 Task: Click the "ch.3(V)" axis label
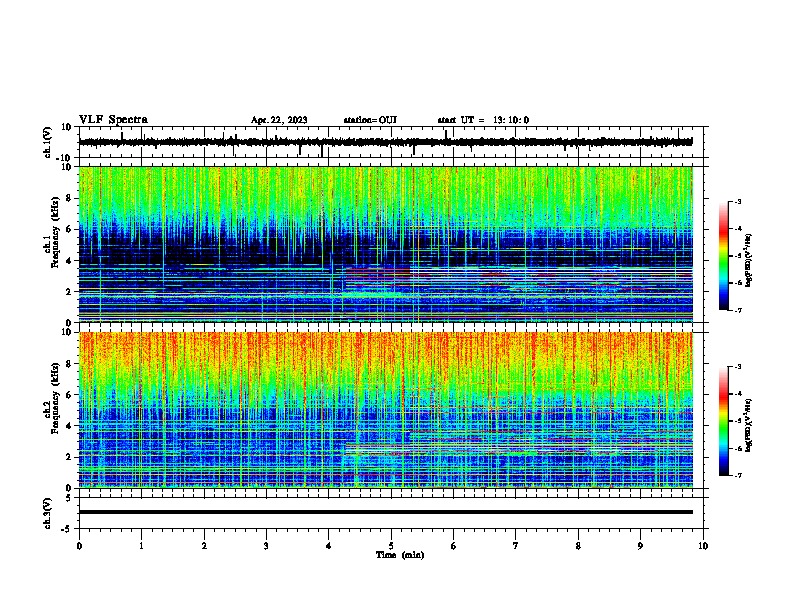(48, 513)
